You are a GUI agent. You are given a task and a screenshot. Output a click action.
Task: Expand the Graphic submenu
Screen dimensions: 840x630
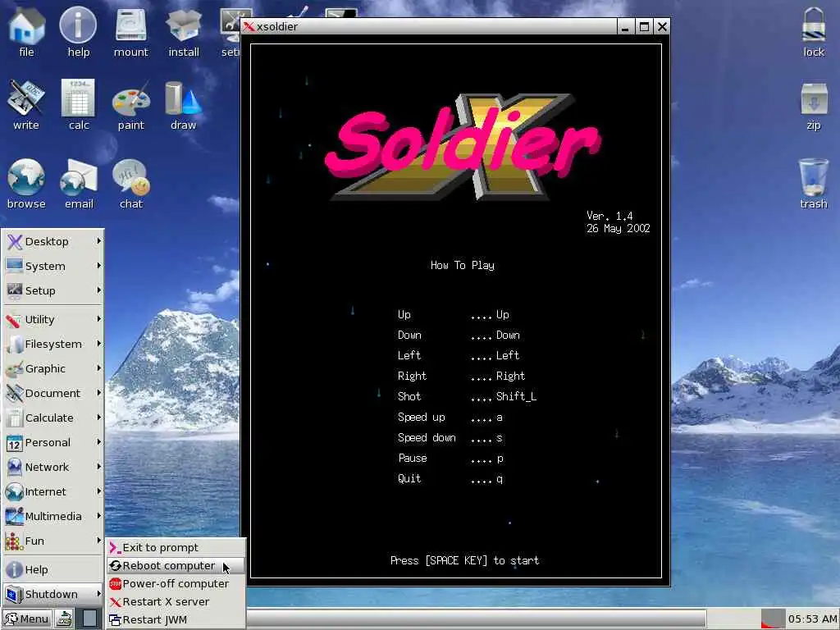52,369
